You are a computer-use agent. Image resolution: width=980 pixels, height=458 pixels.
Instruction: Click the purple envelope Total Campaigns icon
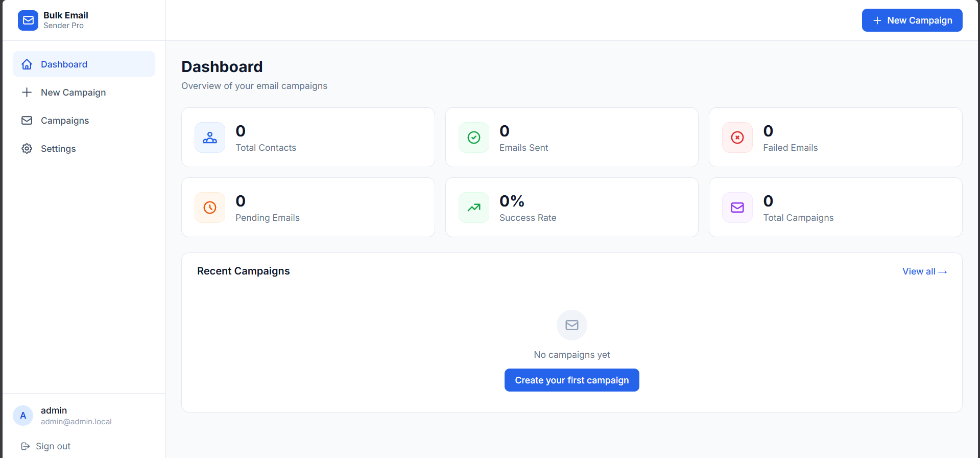pos(737,208)
